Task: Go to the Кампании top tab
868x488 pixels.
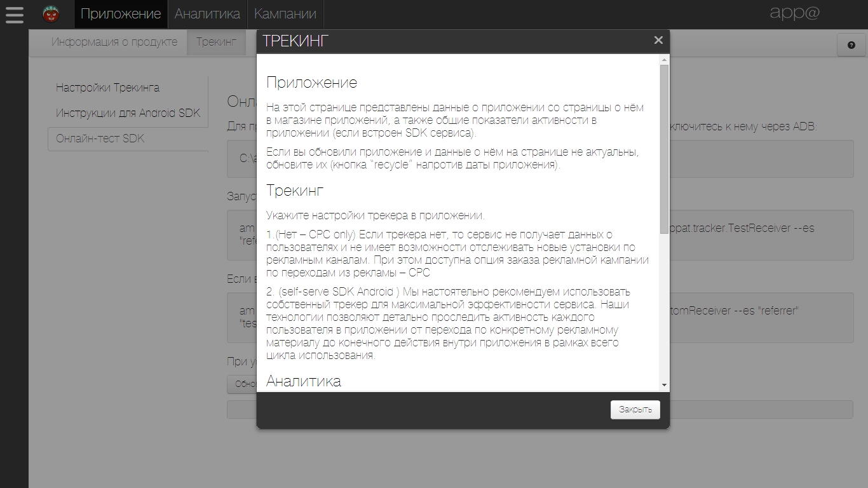Action: [x=285, y=14]
